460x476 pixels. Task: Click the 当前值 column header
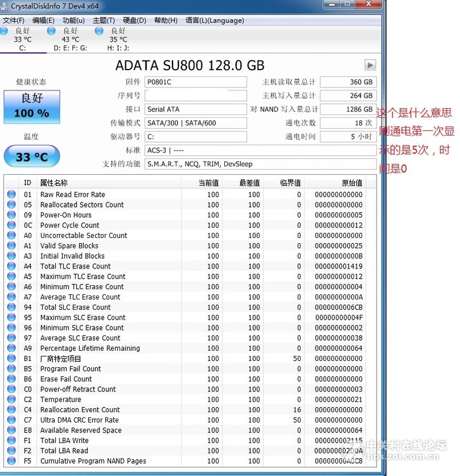coord(202,183)
